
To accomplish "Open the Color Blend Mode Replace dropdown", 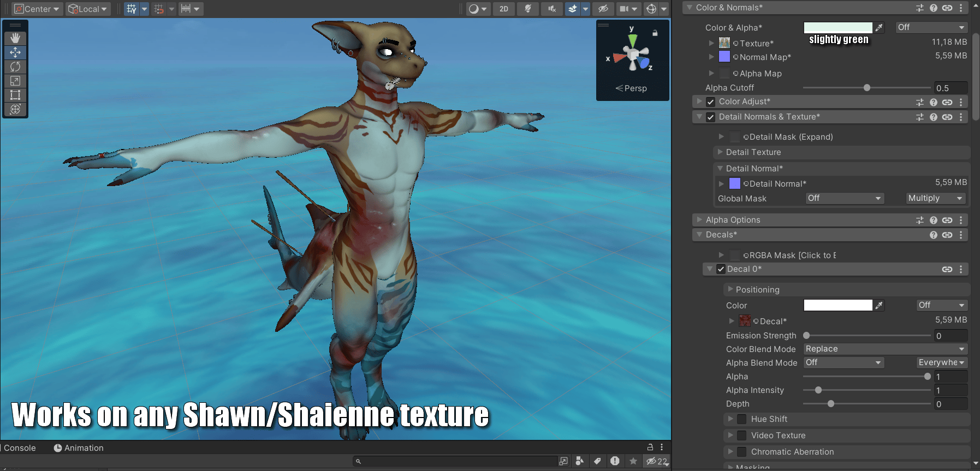I will 885,349.
